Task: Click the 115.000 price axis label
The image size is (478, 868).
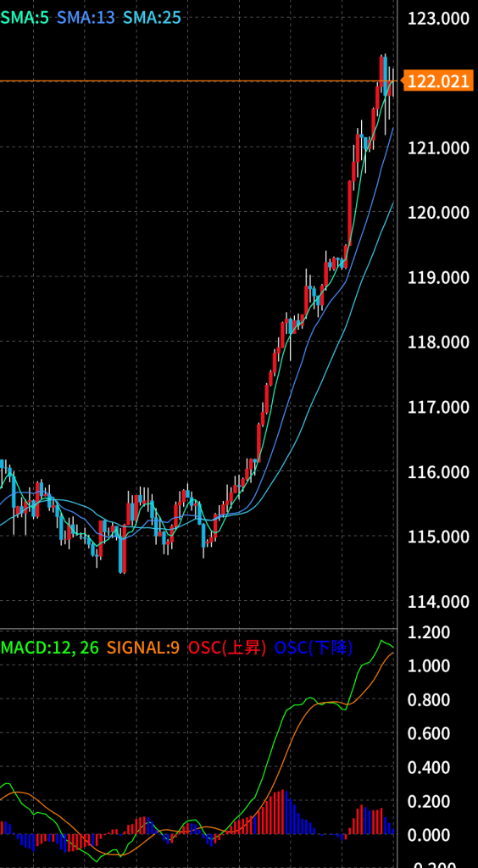Action: point(438,537)
